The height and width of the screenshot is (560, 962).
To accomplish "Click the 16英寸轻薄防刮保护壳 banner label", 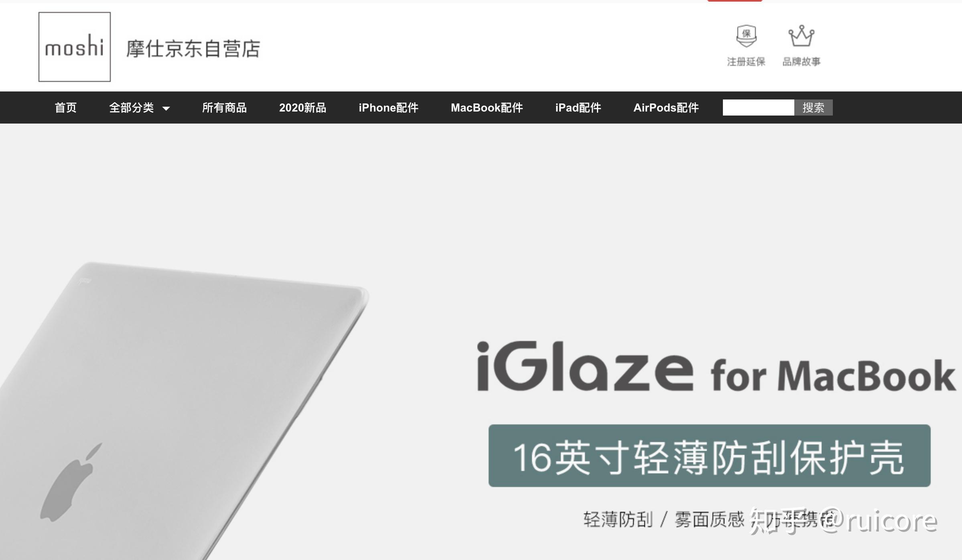I will pos(709,456).
